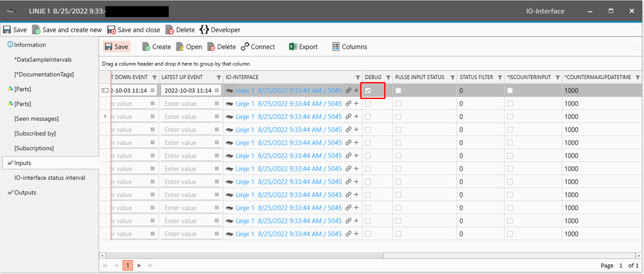Open the LATEST UP EVENT date picker in first row
The image size is (644, 274).
217,90
